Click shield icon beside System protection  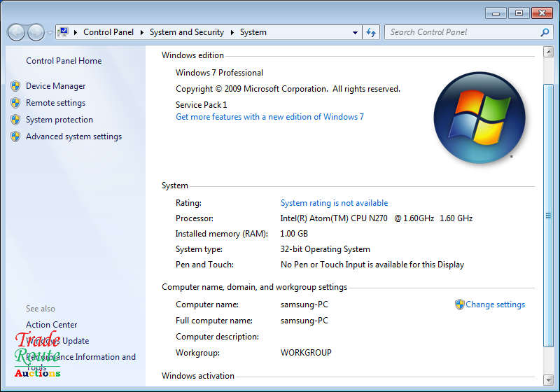tap(15, 120)
